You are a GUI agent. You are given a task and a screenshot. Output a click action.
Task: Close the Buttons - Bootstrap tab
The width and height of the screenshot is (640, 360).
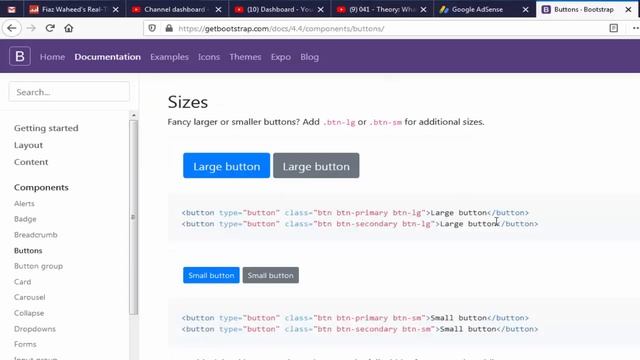(x=628, y=9)
